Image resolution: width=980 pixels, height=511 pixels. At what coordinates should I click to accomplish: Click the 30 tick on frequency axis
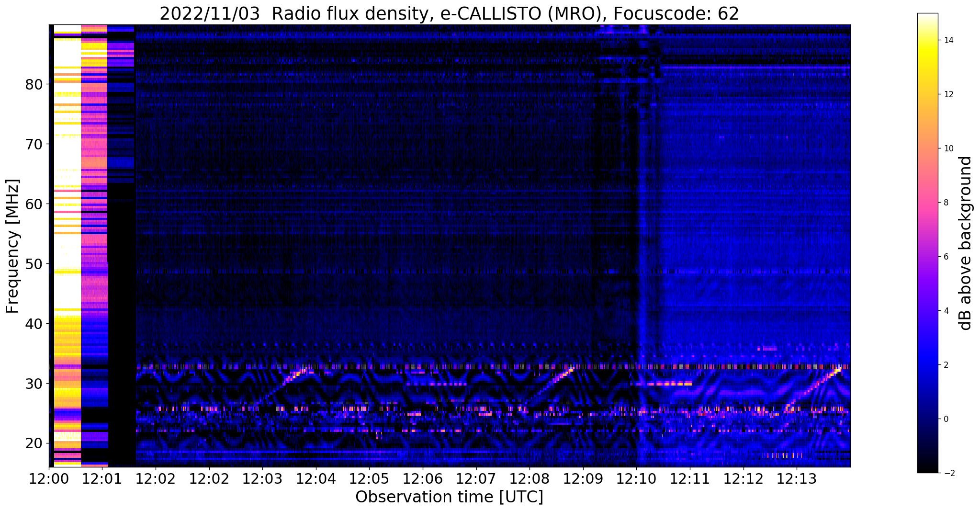pyautogui.click(x=34, y=384)
